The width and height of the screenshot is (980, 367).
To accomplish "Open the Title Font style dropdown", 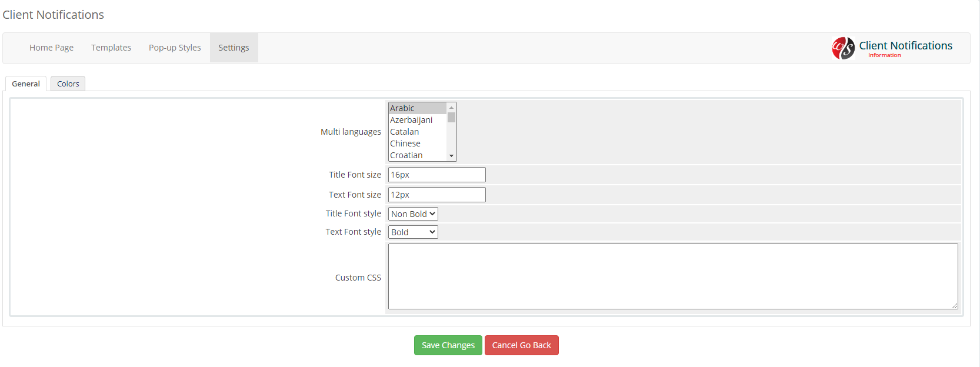I will pos(413,214).
